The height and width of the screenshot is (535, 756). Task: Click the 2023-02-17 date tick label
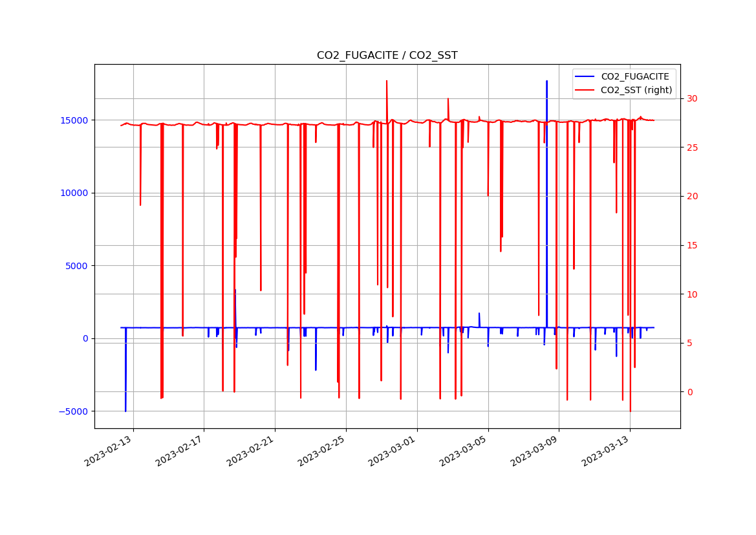(180, 450)
